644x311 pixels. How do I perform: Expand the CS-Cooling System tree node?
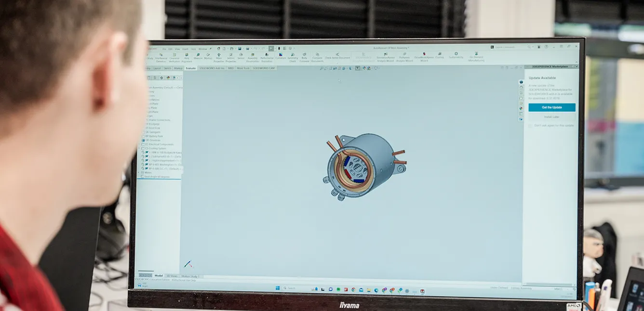[139, 148]
